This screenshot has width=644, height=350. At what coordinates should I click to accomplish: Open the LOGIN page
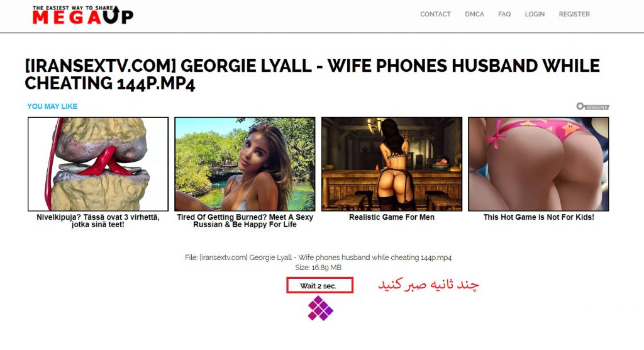click(535, 14)
